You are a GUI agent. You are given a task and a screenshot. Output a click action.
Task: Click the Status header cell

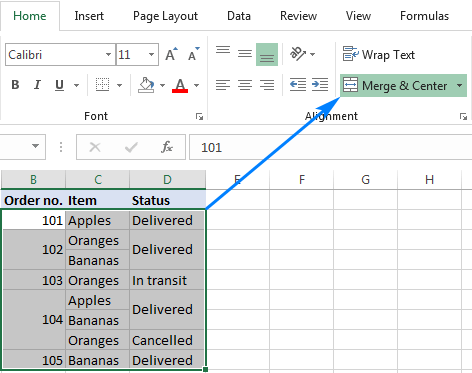click(x=167, y=200)
